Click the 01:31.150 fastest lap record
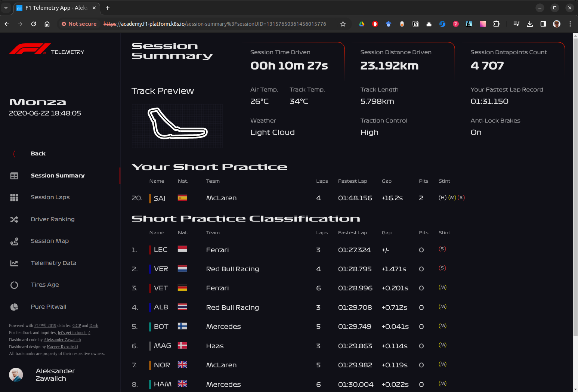Image resolution: width=578 pixels, height=392 pixels. point(489,101)
